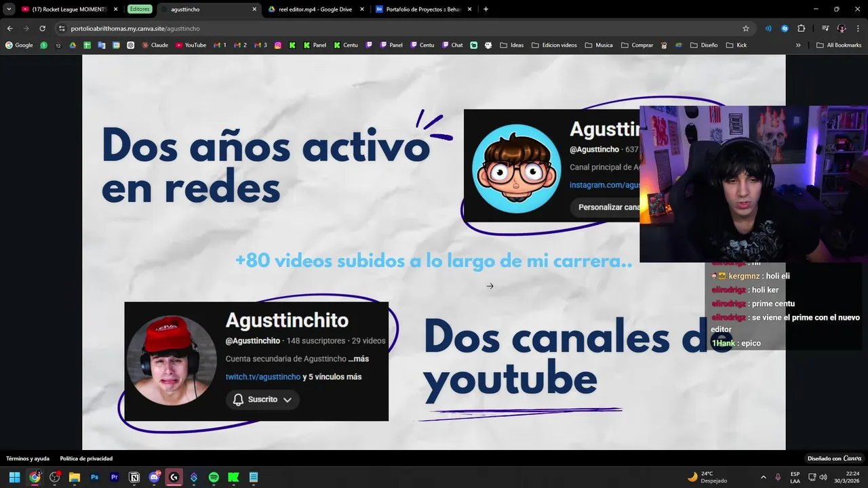The height and width of the screenshot is (488, 868).
Task: Open the Política de privacidad link
Action: tap(86, 459)
